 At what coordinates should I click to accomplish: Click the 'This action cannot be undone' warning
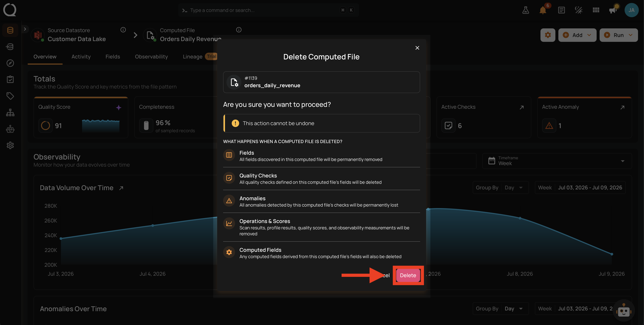coord(321,123)
